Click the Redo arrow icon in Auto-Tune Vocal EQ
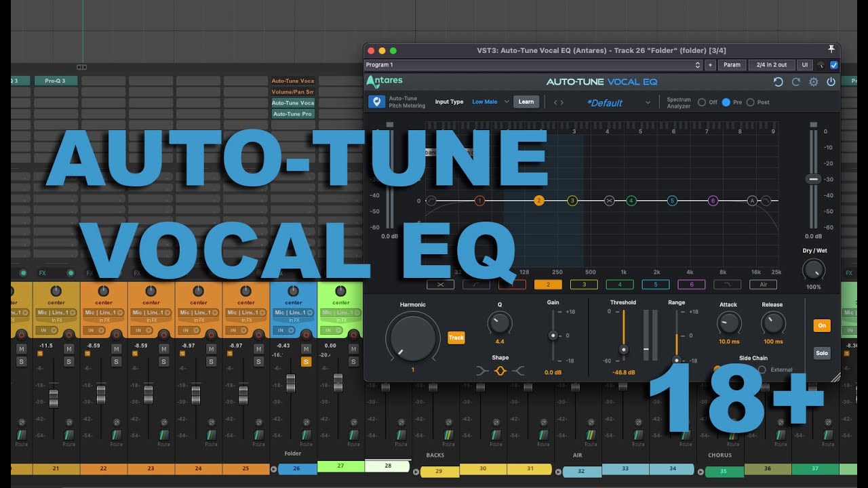 [x=795, y=82]
